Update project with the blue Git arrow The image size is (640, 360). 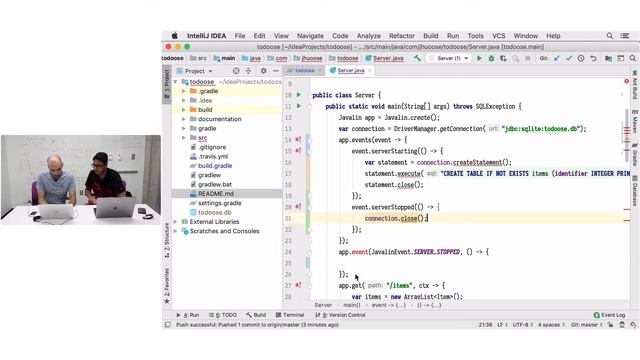(556, 58)
